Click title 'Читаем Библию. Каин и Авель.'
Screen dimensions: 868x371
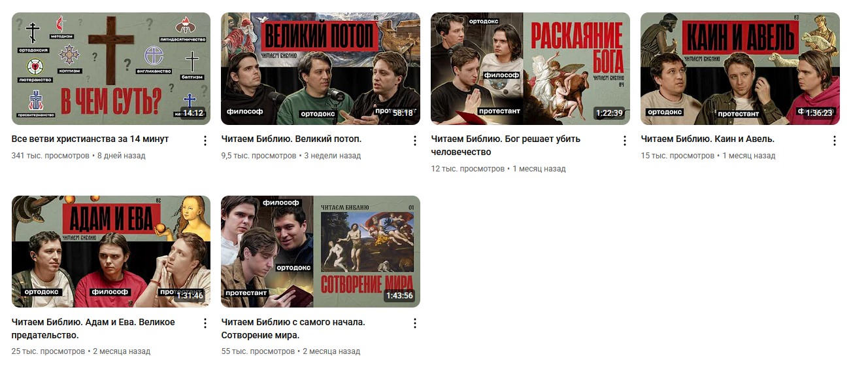coord(708,139)
